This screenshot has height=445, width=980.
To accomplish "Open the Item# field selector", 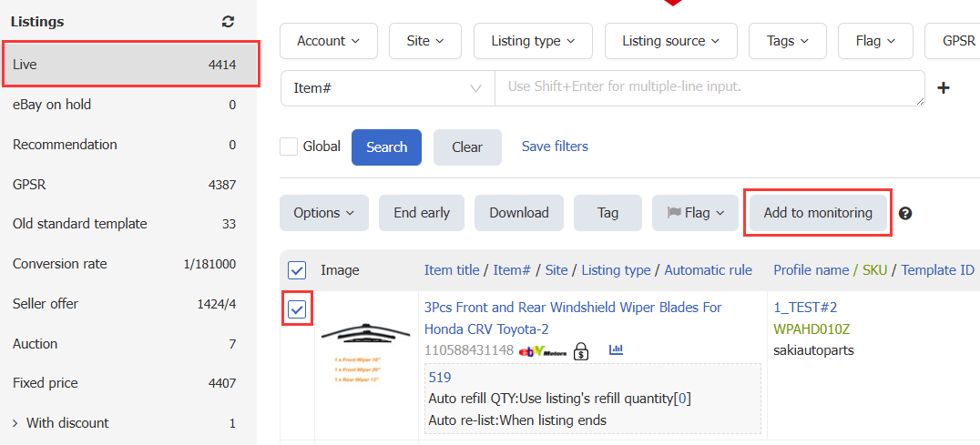I will point(387,88).
